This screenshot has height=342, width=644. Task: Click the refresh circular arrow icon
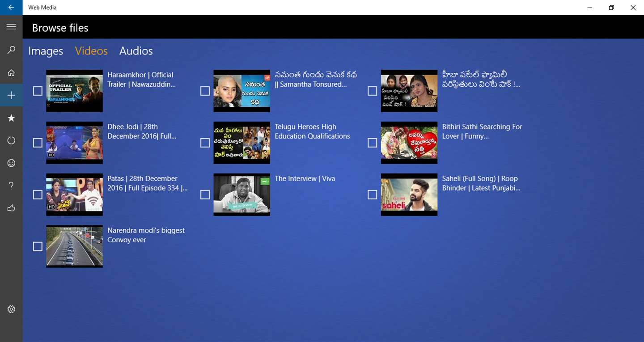[x=11, y=140]
